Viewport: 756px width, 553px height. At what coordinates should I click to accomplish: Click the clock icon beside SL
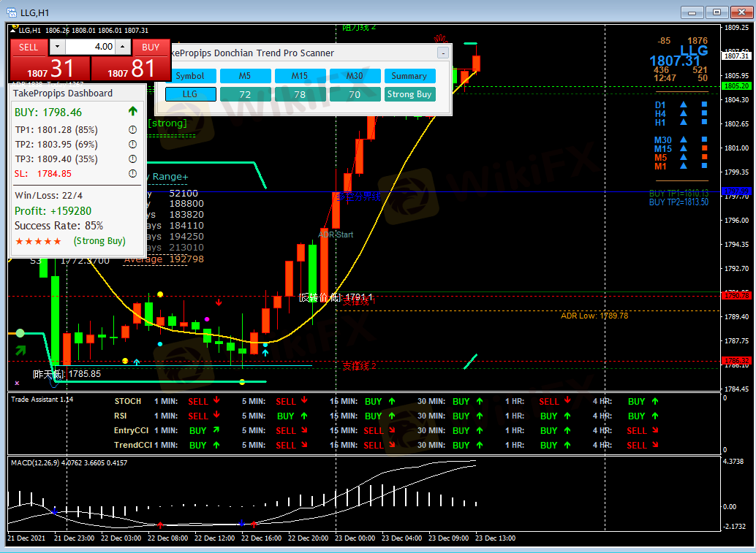coord(132,174)
